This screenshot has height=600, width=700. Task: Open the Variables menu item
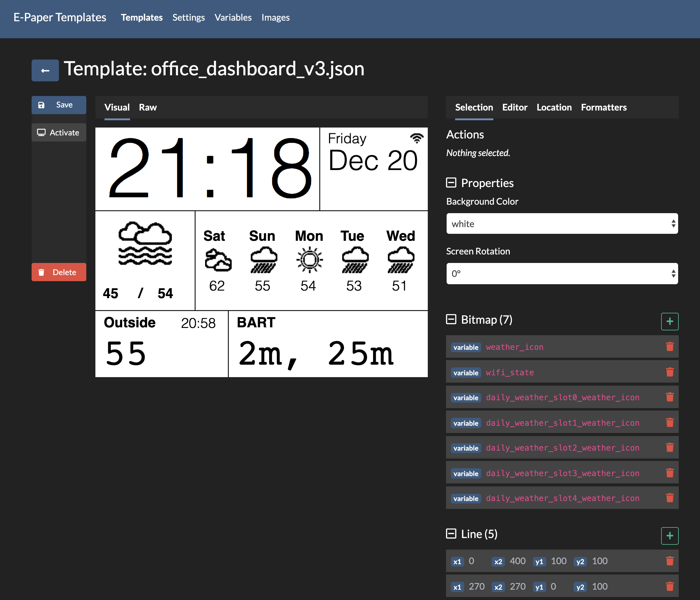coord(233,18)
